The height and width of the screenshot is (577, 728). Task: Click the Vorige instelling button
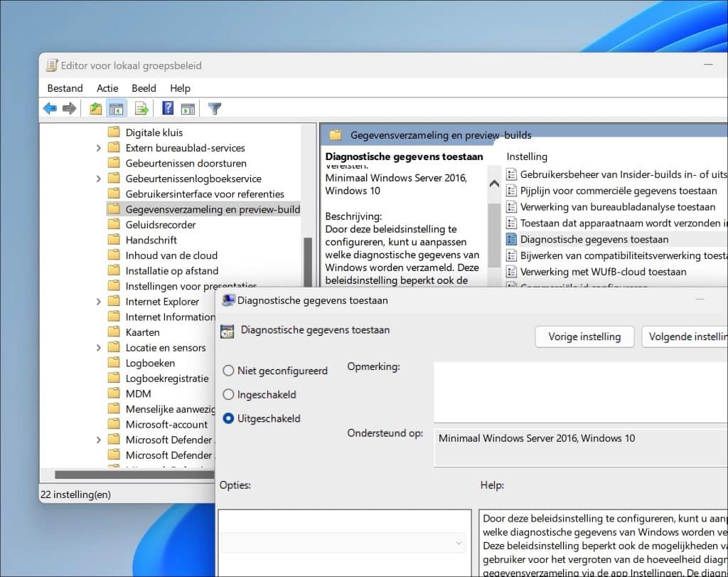click(x=584, y=337)
